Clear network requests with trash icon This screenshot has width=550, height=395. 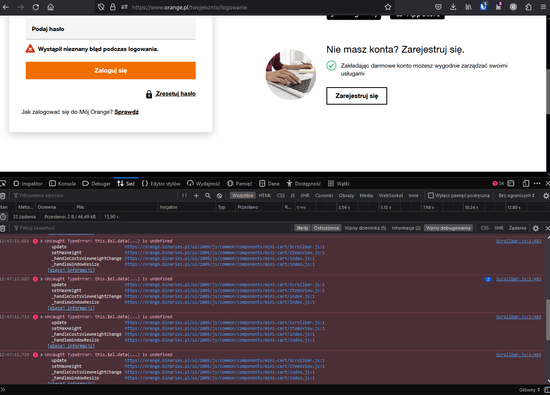pos(3,195)
